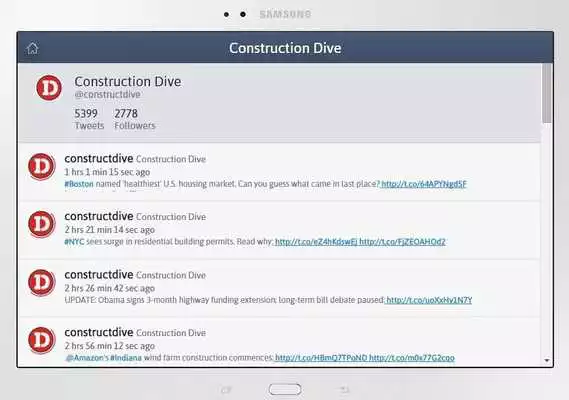Viewport: 569px width, 400px height.
Task: Open the Construction Dive profile logo
Action: 49,87
